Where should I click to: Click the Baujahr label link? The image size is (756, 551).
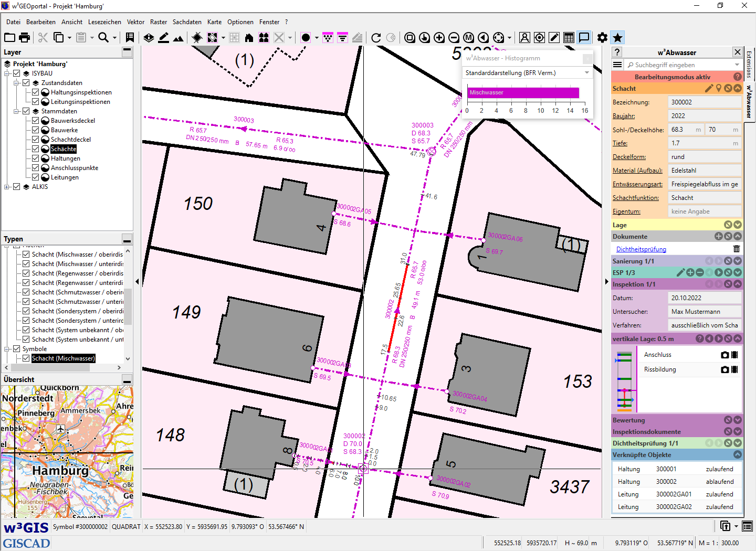click(624, 116)
